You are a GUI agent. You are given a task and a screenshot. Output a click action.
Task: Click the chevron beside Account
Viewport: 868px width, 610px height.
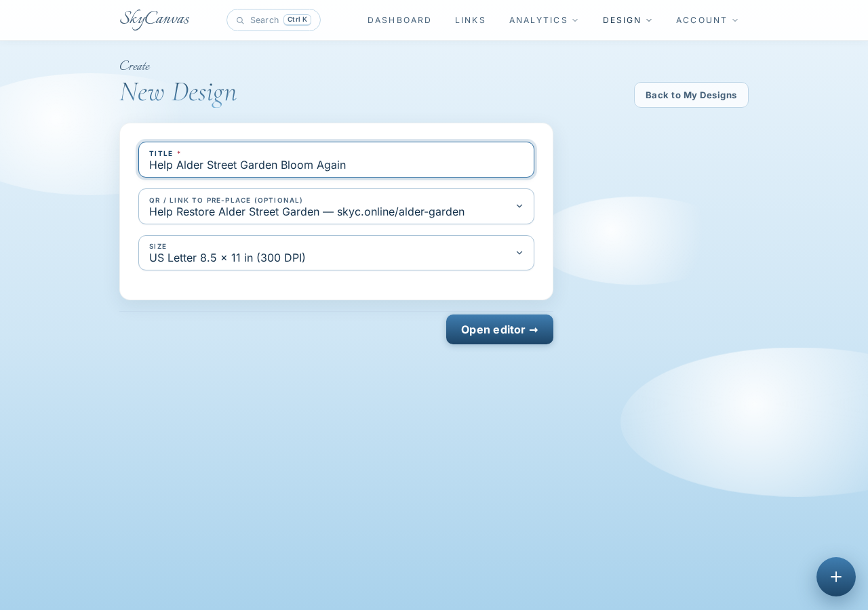point(735,20)
